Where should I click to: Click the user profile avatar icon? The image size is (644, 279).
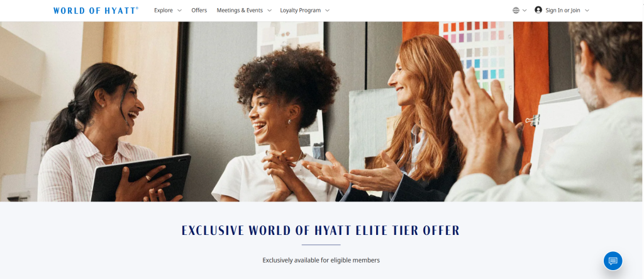[538, 10]
